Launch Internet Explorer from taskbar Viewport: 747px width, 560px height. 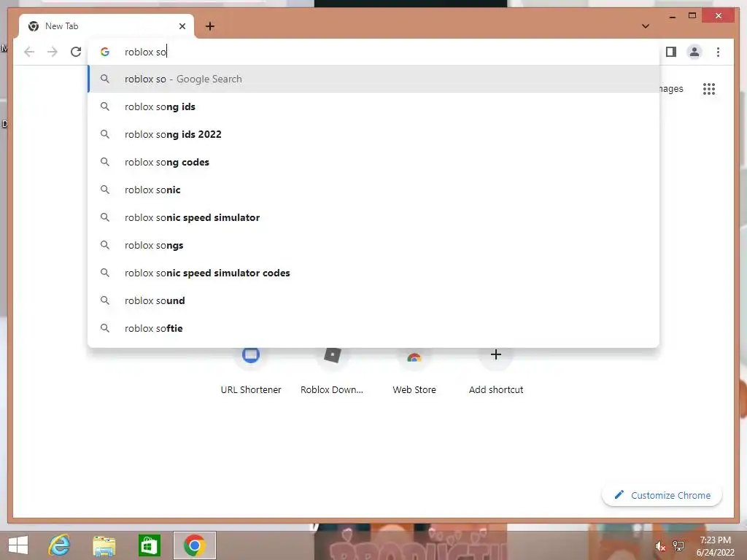pos(59,545)
